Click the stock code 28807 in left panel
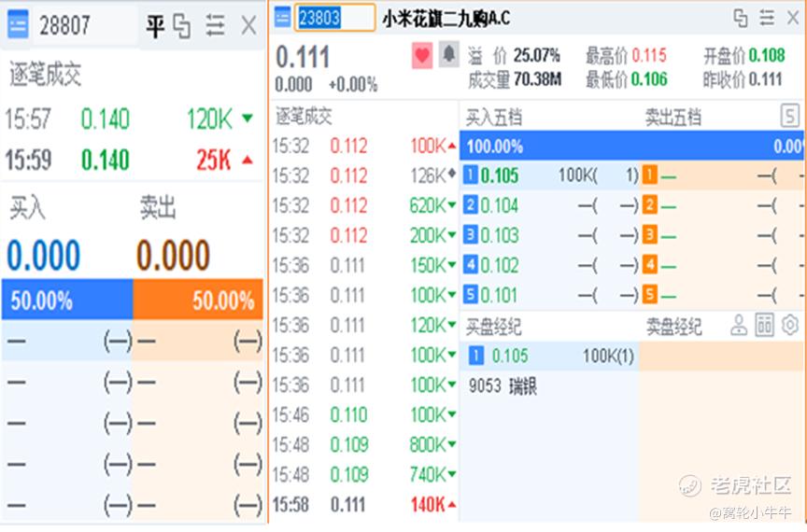Image resolution: width=807 pixels, height=532 pixels. [x=64, y=24]
